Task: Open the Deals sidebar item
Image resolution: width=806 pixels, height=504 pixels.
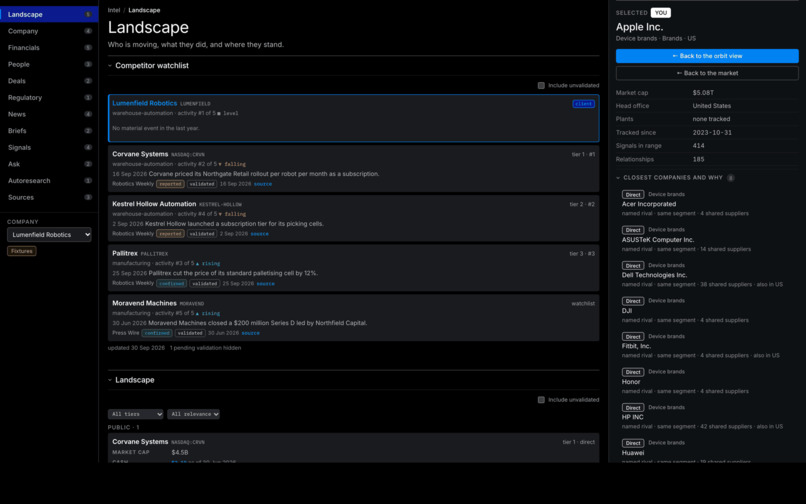Action: 49,81
